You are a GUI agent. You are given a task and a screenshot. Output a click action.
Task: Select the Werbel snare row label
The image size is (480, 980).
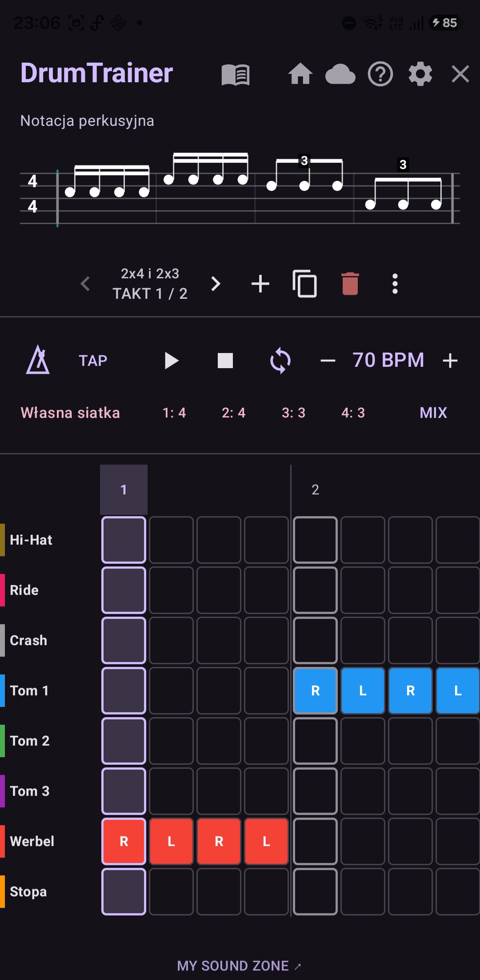pos(32,841)
